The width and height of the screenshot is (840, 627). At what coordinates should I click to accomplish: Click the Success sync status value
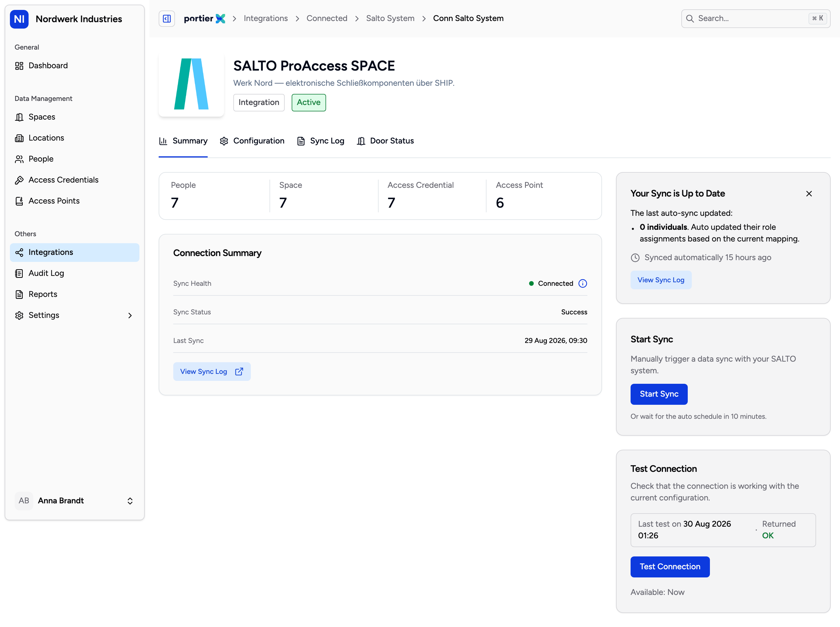(574, 312)
